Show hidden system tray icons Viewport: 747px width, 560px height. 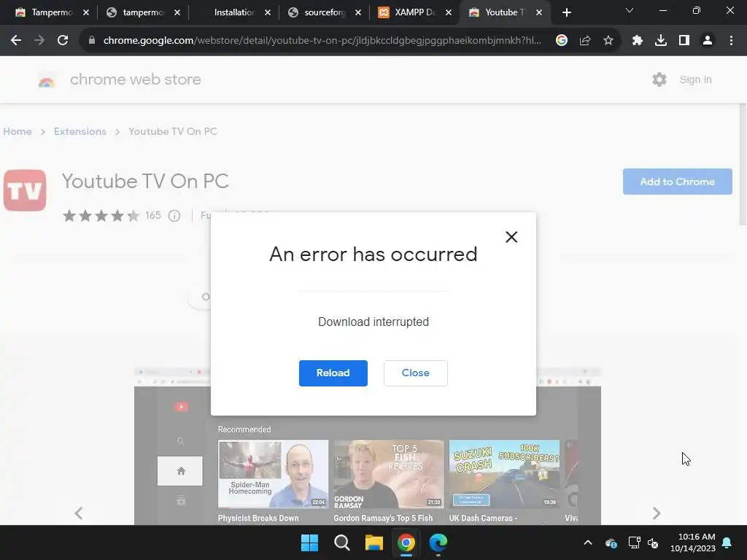pyautogui.click(x=588, y=542)
